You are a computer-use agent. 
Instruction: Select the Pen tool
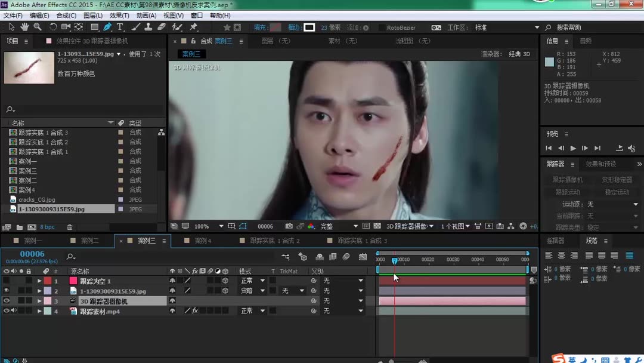point(107,27)
